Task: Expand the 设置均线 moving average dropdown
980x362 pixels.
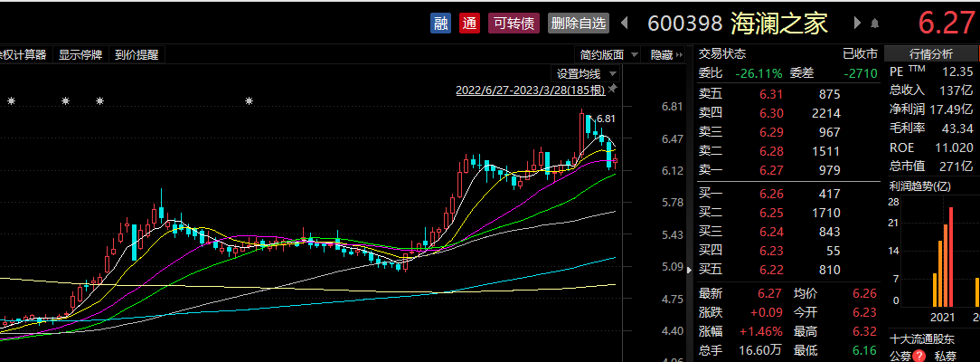Action: (586, 73)
